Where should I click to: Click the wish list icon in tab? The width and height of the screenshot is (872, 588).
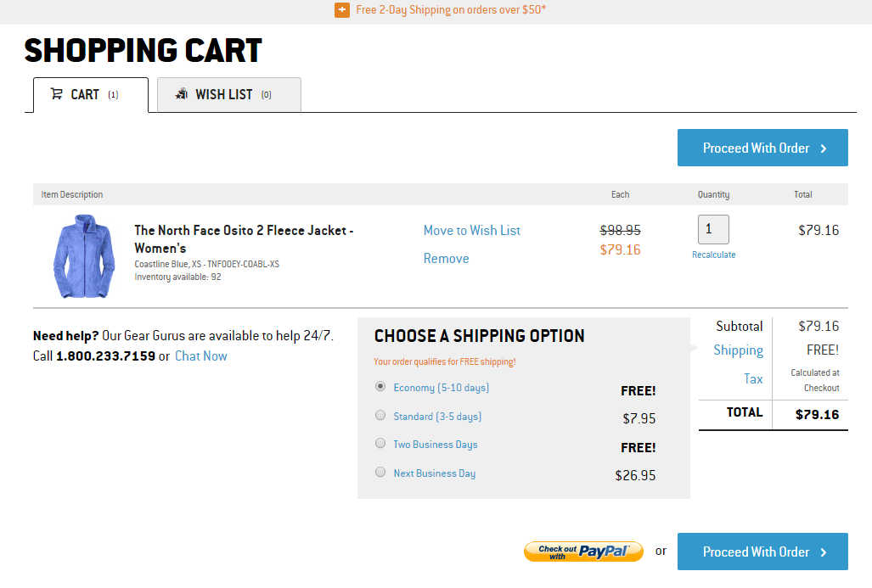coord(181,94)
